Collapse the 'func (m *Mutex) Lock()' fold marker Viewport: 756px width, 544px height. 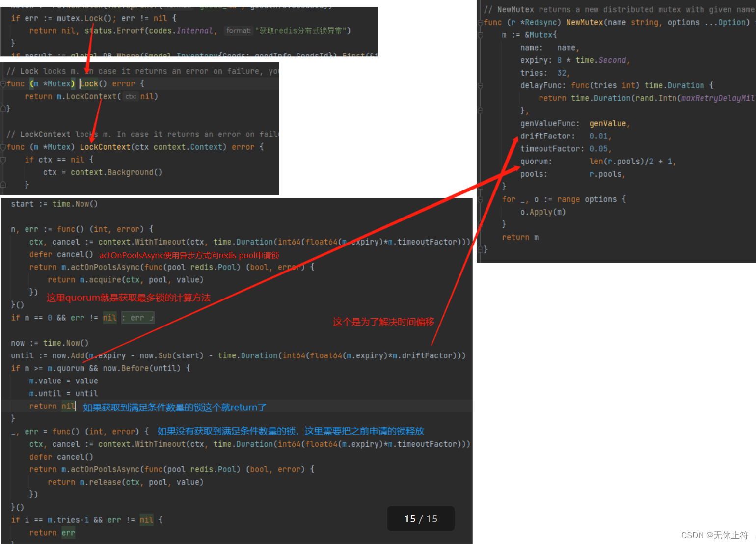(3, 84)
